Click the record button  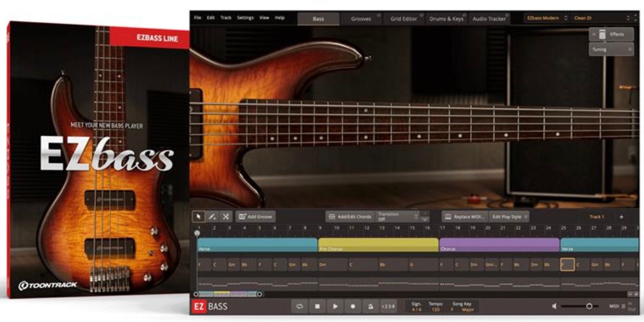point(353,306)
